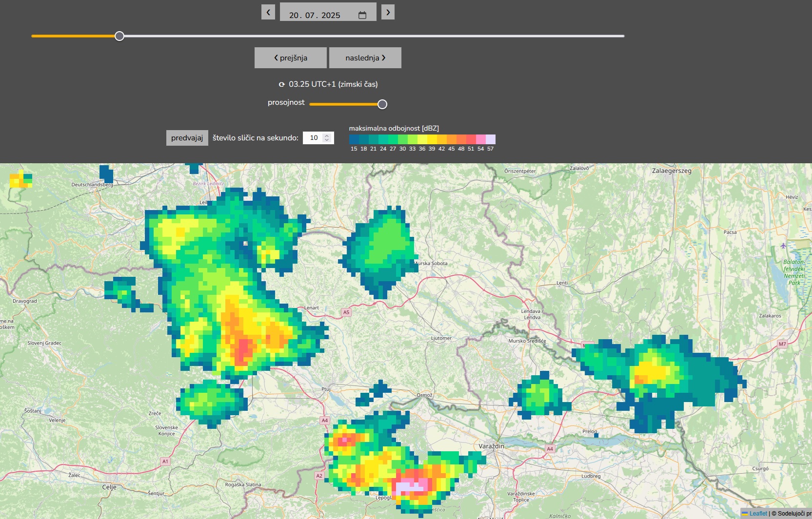Increase or decrease frames per second with the stepper arrows
Image resolution: width=812 pixels, height=519 pixels.
pos(327,138)
